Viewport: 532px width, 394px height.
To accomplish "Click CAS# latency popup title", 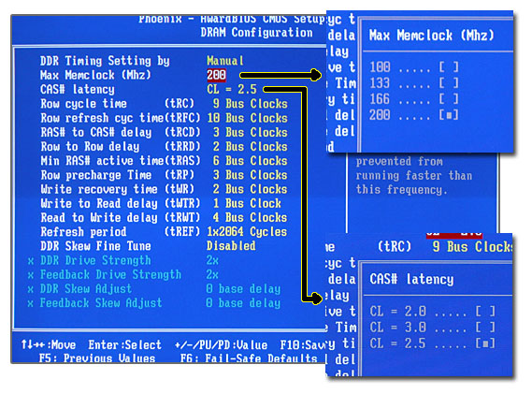I will tap(411, 280).
